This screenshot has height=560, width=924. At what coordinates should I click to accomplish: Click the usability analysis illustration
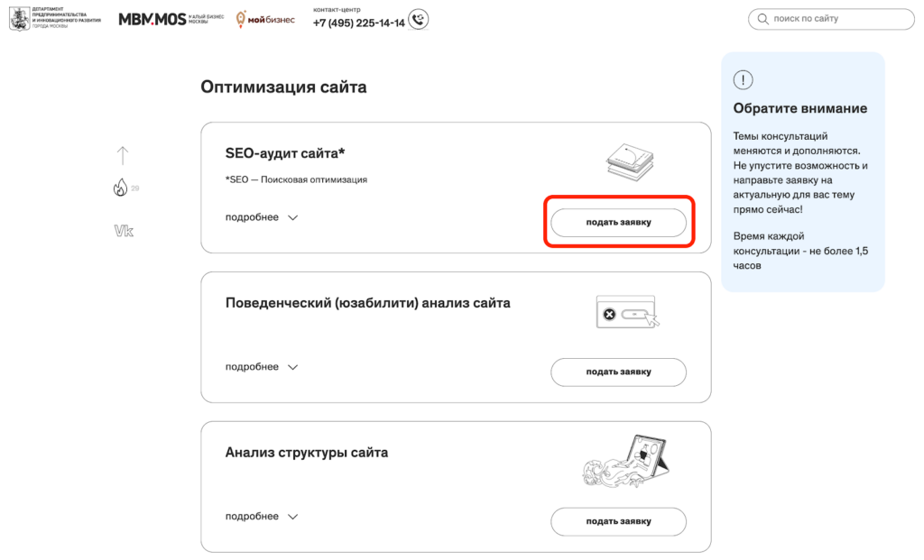point(627,312)
